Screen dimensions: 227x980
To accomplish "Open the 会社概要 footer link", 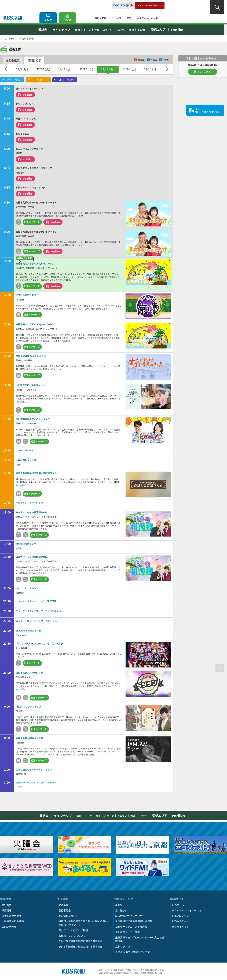I will 6,905.
